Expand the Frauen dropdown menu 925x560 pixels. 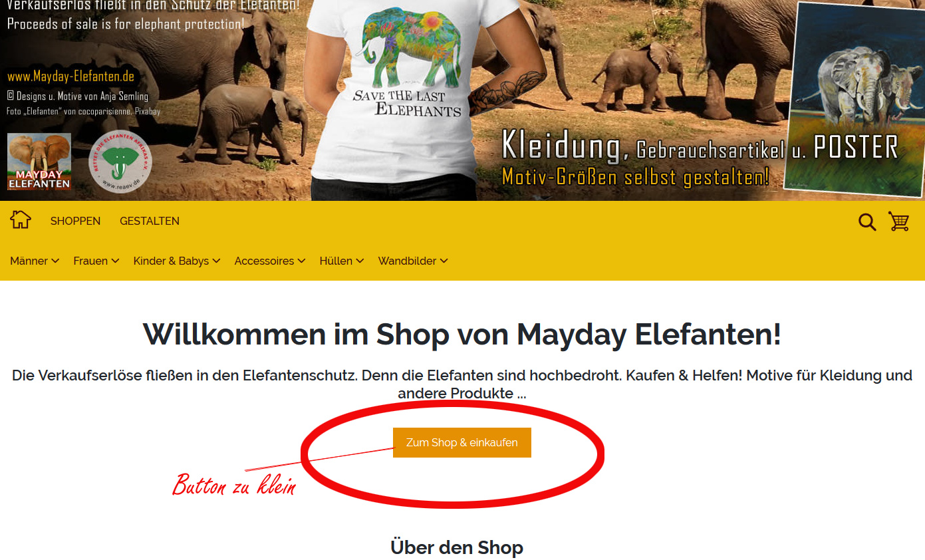[x=96, y=261]
